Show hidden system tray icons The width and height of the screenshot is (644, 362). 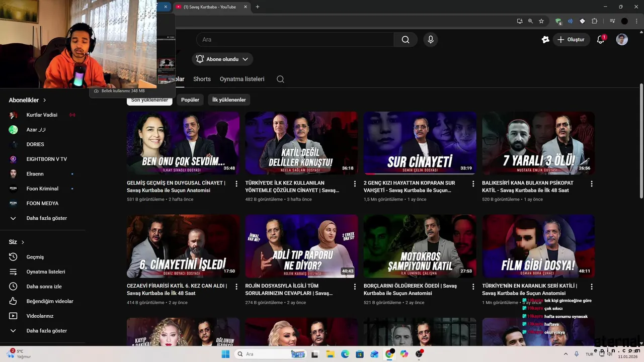click(566, 354)
